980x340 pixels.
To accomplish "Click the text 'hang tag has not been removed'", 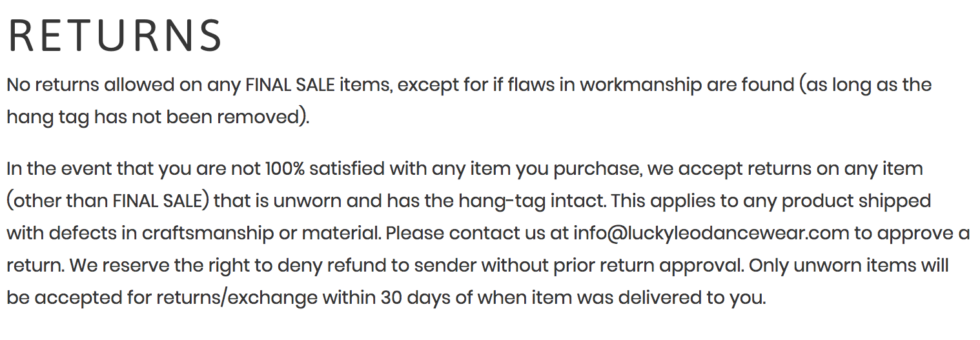I will click(152, 117).
